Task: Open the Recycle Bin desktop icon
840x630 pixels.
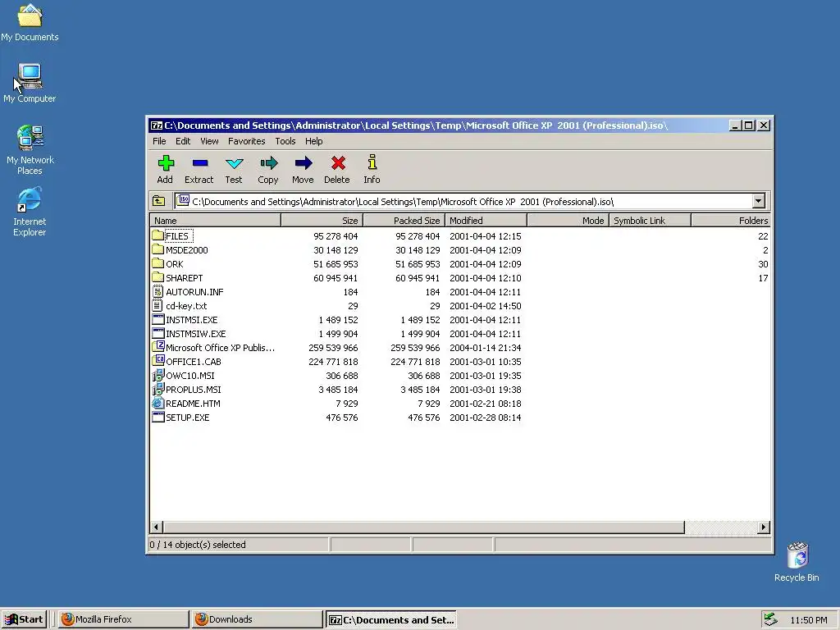Action: point(797,555)
